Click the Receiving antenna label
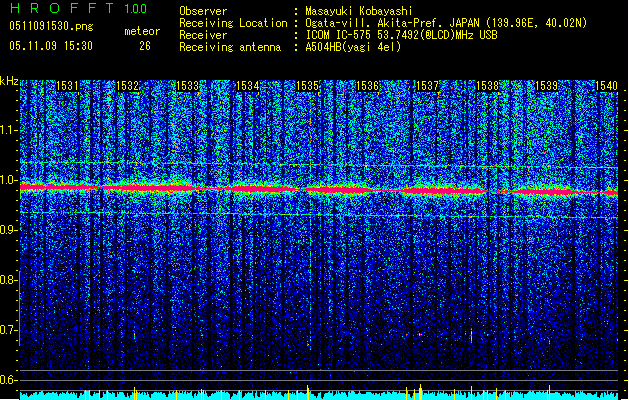The width and height of the screenshot is (629, 400). pos(230,47)
